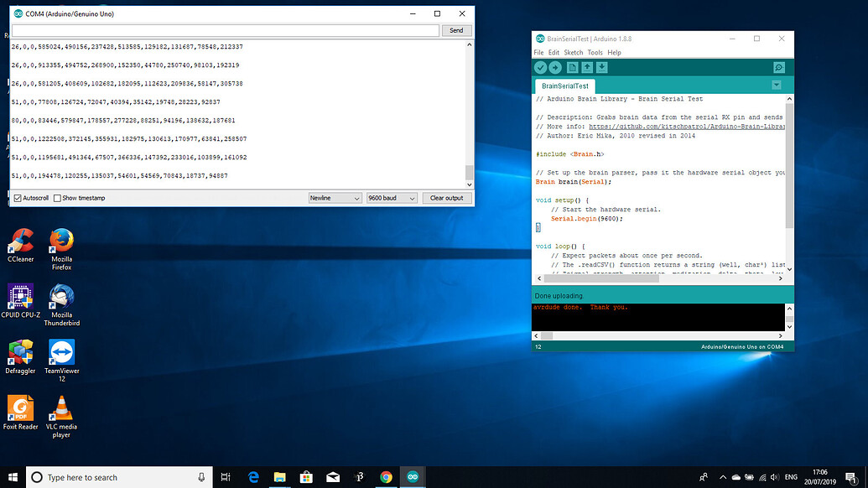
Task: Open Google Chrome from the taskbar
Action: [386, 476]
